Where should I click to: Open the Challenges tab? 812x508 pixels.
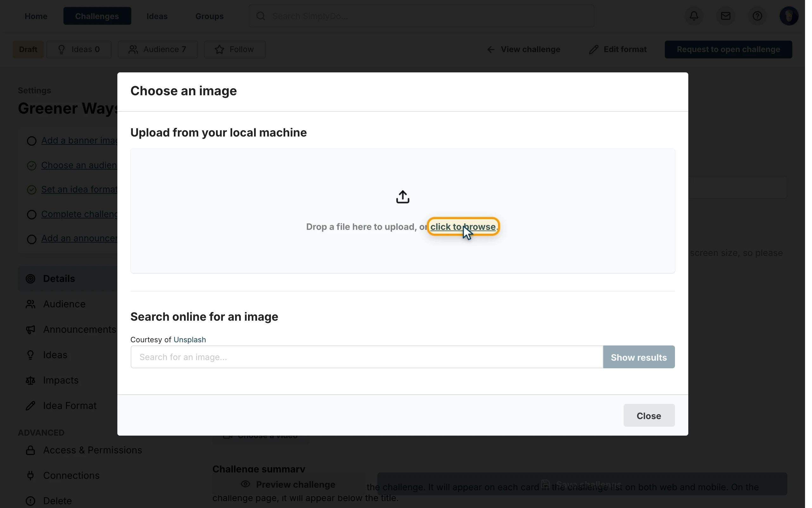(x=97, y=16)
